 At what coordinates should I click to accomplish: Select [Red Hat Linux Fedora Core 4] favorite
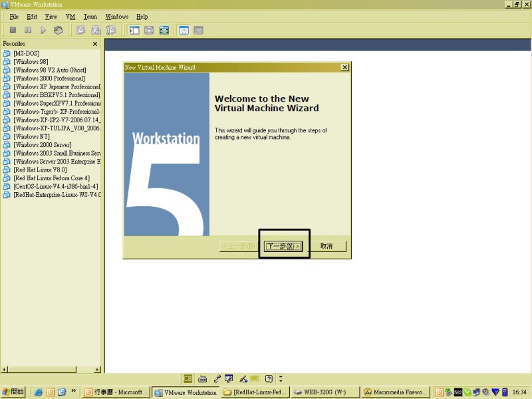point(52,178)
